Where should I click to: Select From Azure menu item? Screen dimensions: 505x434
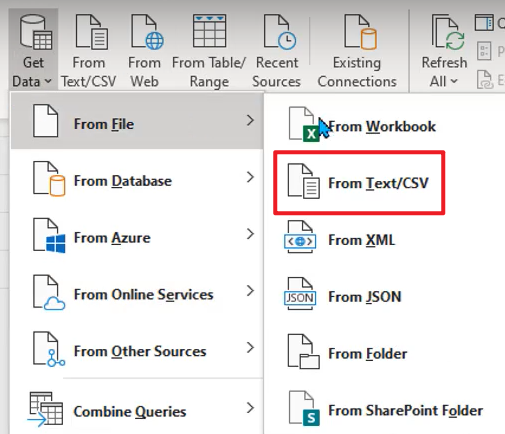[137, 234]
